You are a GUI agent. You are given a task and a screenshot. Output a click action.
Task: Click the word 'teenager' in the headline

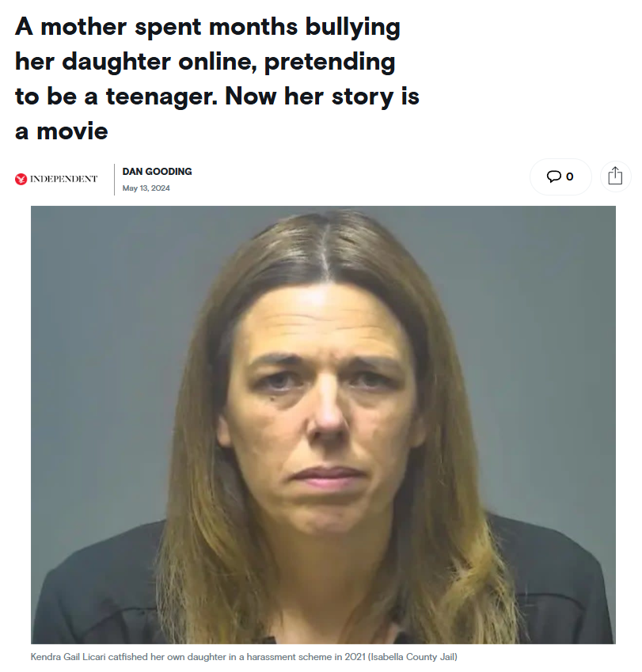(x=161, y=97)
